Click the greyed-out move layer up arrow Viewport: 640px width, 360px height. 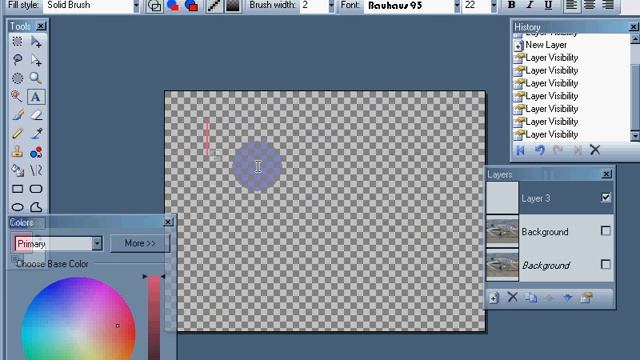click(549, 298)
